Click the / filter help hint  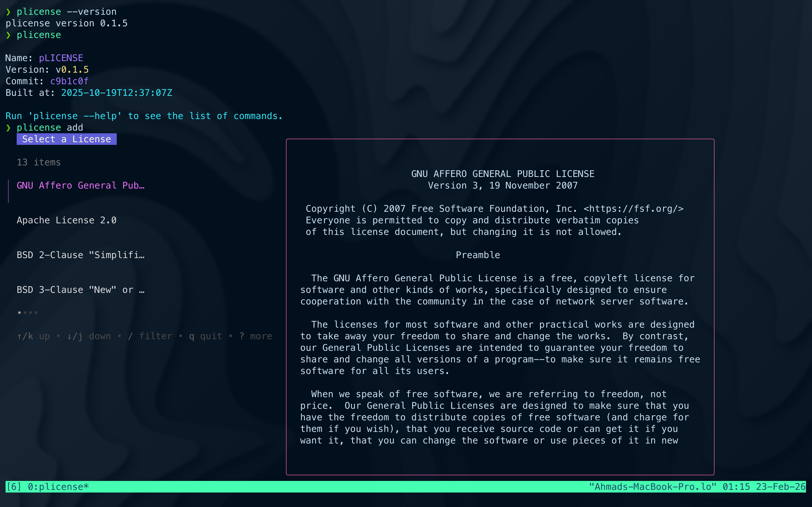coord(150,336)
